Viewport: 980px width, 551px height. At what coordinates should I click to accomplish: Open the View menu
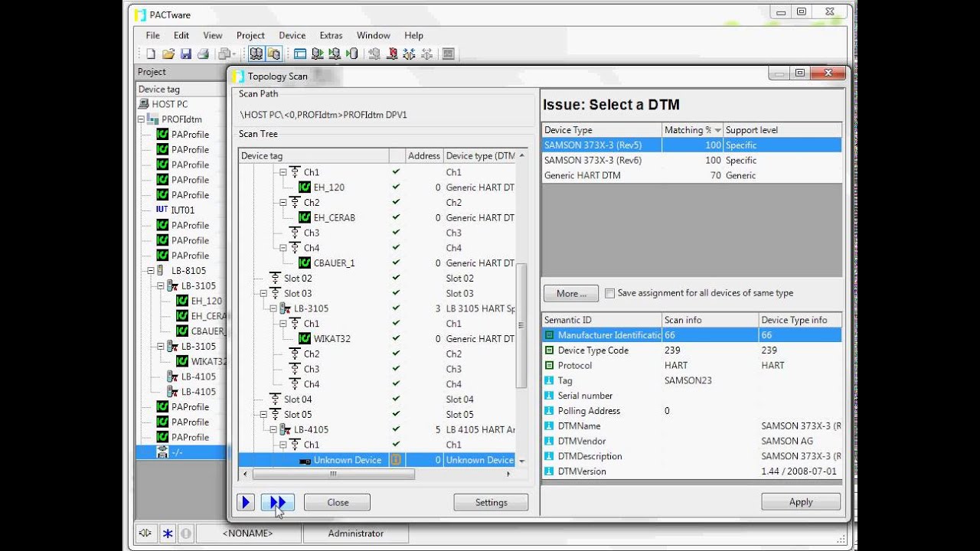pyautogui.click(x=213, y=35)
